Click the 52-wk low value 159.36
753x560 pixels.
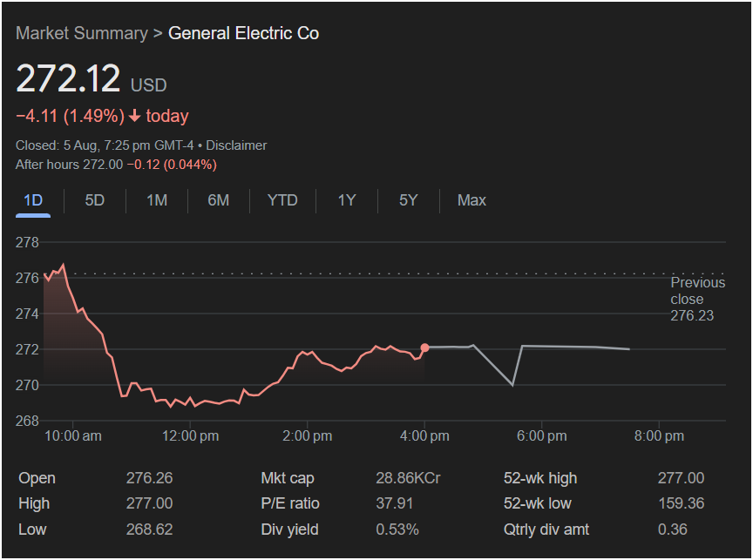coord(681,503)
